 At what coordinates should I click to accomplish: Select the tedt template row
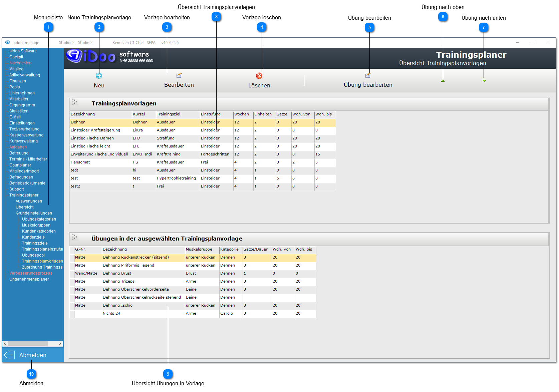(203, 170)
